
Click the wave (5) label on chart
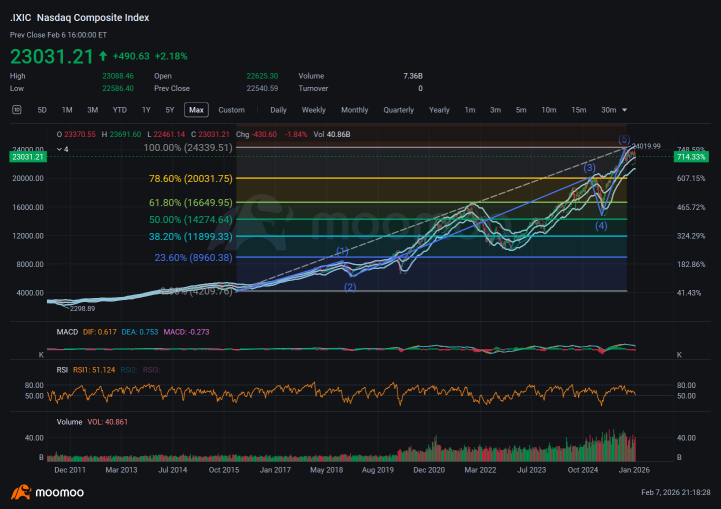(x=624, y=139)
